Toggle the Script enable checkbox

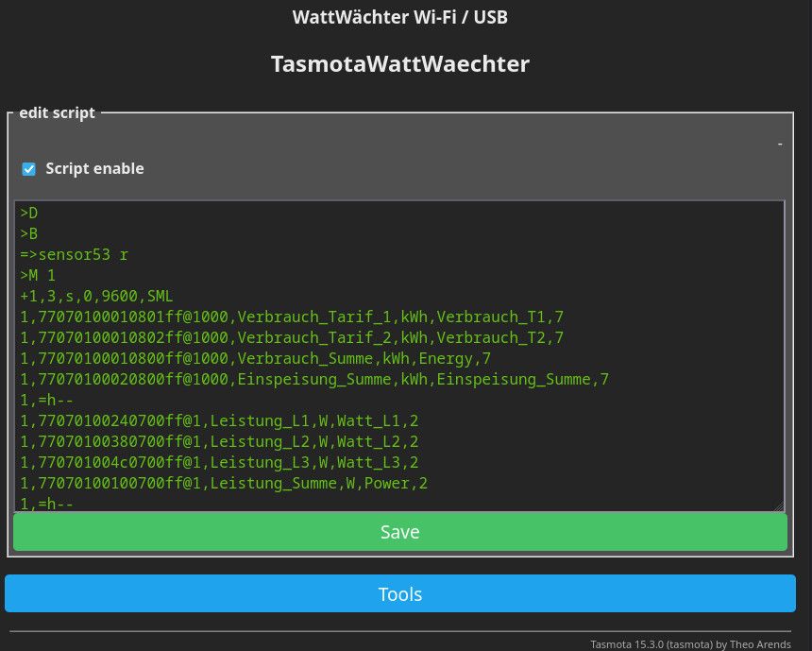(29, 169)
